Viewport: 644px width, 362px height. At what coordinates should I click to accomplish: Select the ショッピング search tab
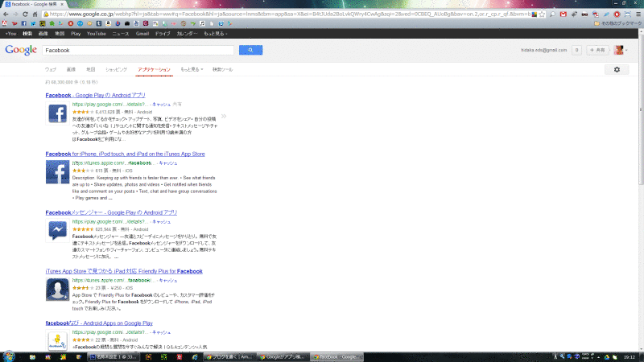tap(116, 69)
